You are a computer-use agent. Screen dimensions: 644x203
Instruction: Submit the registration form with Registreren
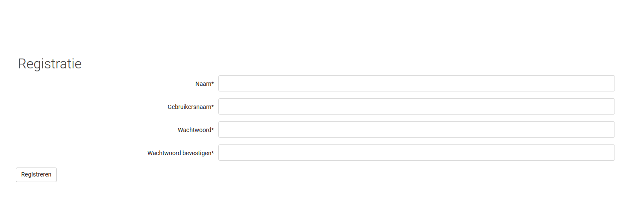pos(36,174)
